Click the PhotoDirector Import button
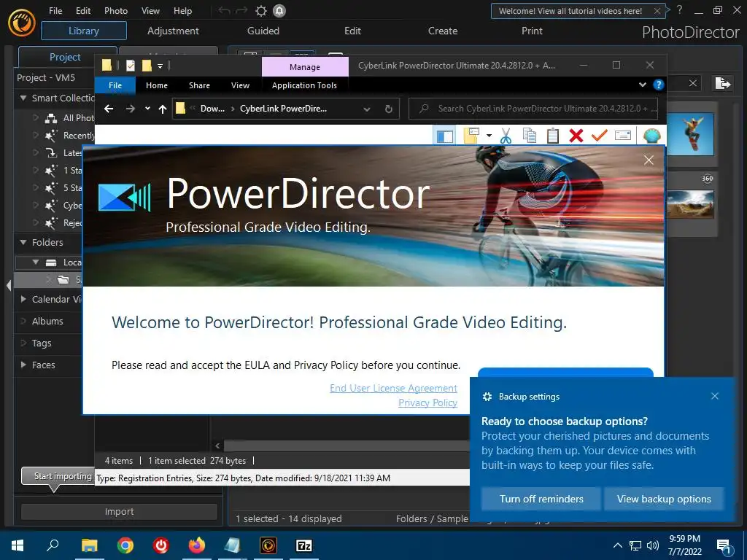 [x=119, y=511]
